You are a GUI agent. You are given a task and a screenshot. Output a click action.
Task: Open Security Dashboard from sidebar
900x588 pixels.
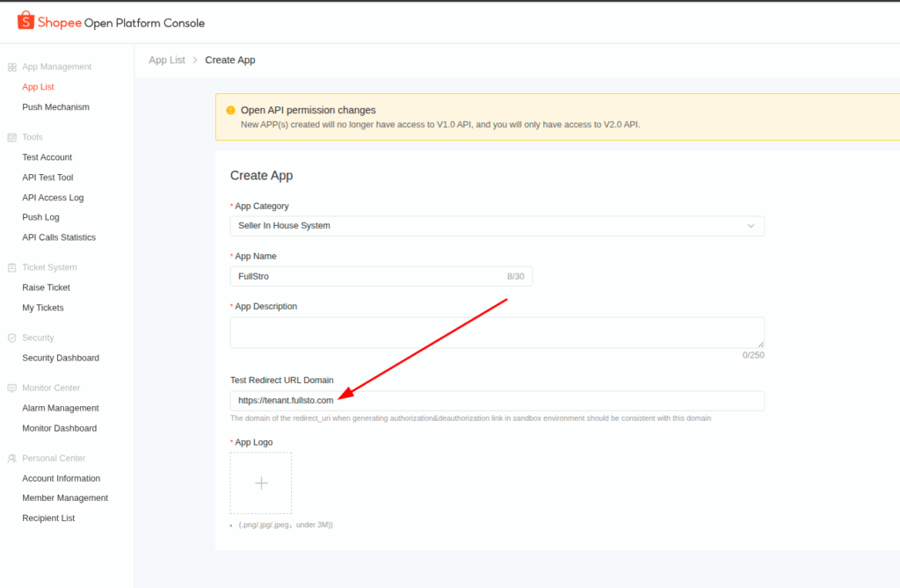coord(61,358)
